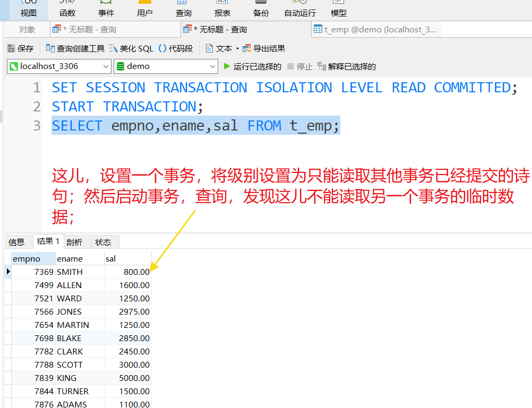Select the SCOTT name cell
Image resolution: width=532 pixels, height=408 pixels.
click(x=80, y=364)
